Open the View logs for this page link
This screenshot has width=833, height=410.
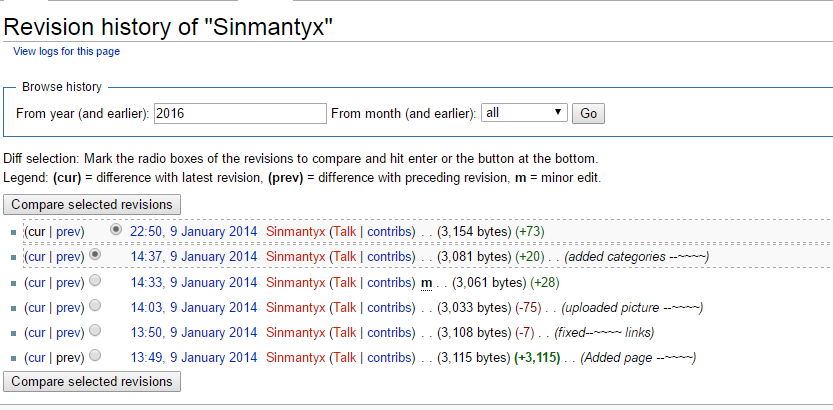point(66,52)
